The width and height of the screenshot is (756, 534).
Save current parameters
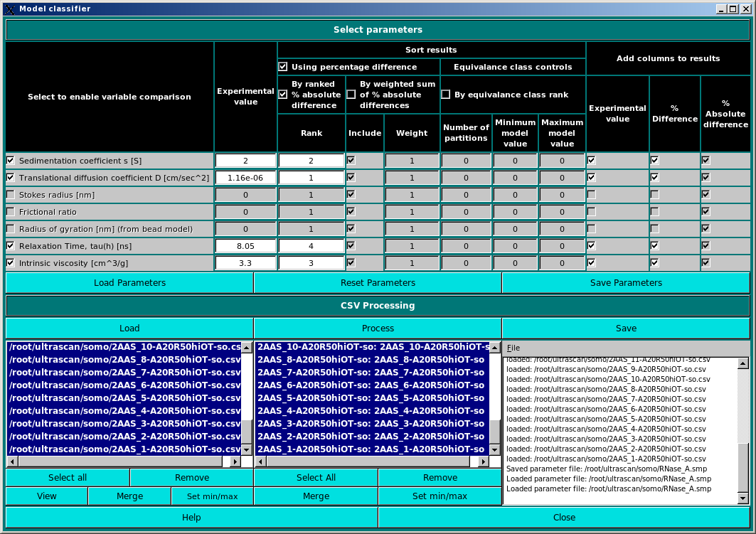[625, 282]
